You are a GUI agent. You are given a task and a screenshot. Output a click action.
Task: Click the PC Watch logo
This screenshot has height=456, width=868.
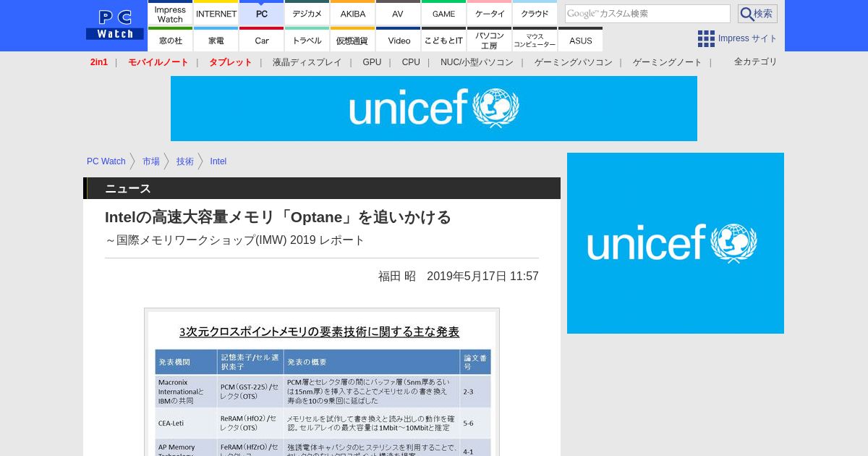coord(115,25)
